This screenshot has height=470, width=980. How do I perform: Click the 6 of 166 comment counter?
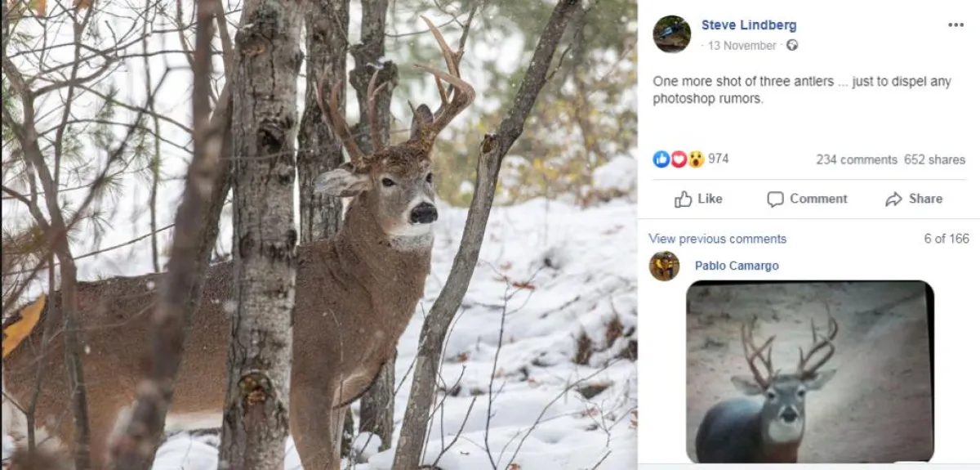click(x=947, y=239)
